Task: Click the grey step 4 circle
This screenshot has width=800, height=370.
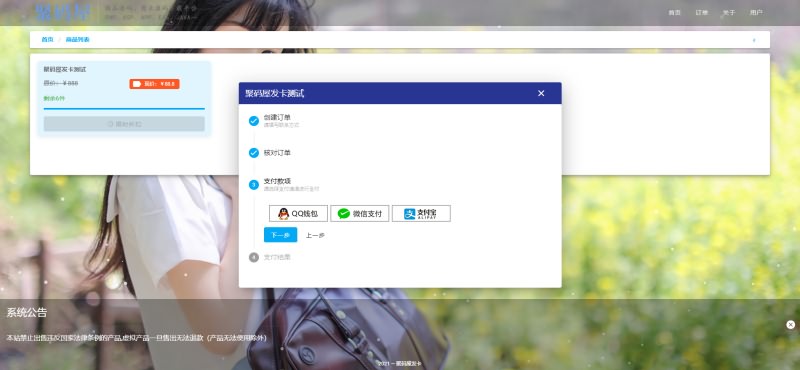Action: (x=254, y=257)
